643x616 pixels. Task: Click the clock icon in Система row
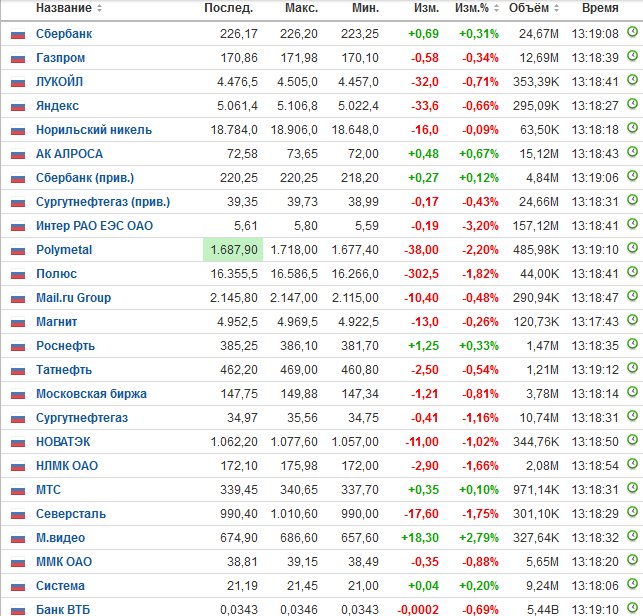coord(633,583)
